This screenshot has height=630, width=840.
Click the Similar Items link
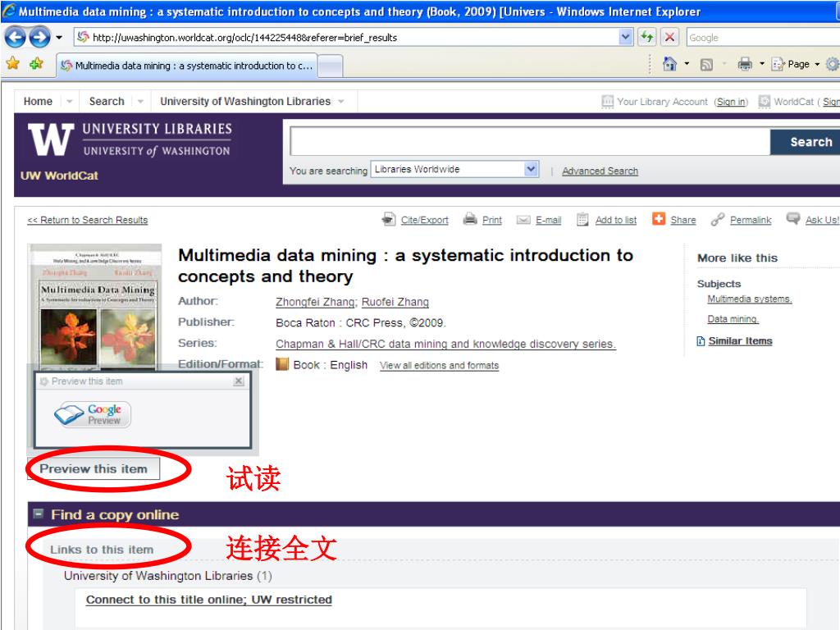740,341
